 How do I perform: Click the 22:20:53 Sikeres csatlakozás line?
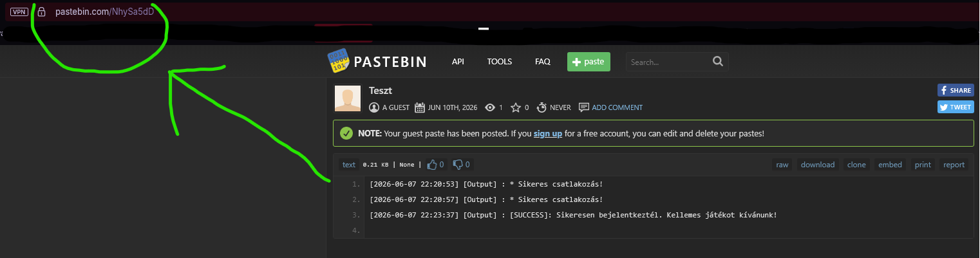pos(486,185)
